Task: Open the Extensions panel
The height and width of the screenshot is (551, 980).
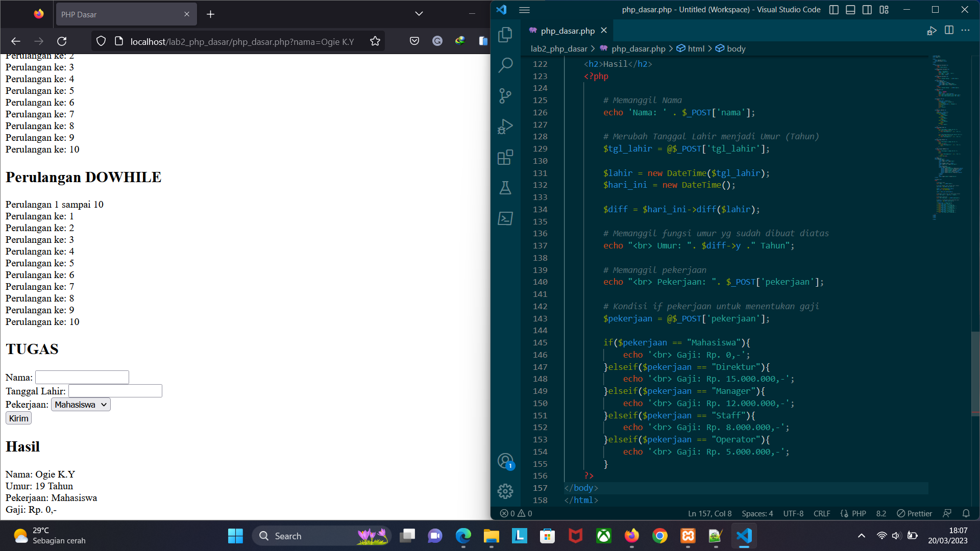Action: click(x=505, y=157)
